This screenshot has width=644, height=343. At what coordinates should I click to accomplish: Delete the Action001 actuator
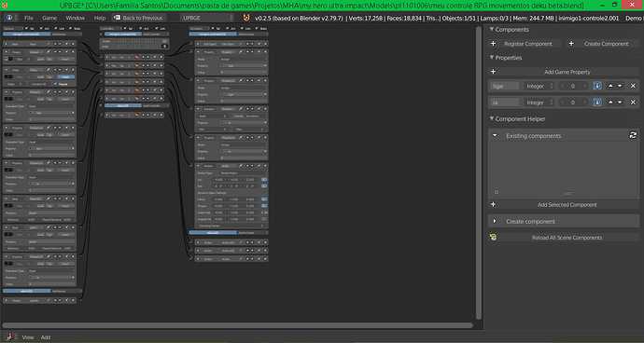pyautogui.click(x=265, y=242)
